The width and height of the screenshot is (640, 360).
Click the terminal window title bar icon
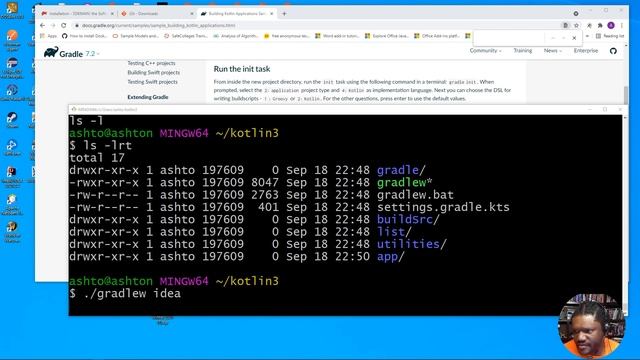(x=73, y=109)
